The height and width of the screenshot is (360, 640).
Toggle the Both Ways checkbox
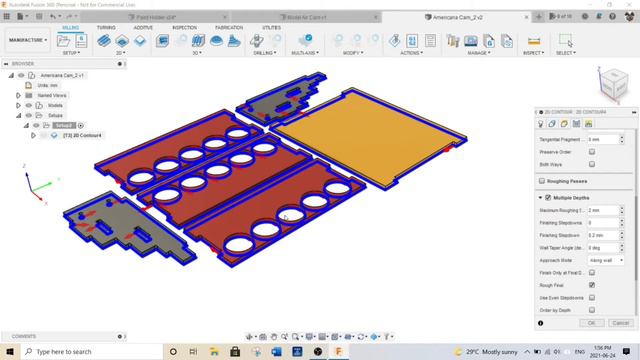592,164
